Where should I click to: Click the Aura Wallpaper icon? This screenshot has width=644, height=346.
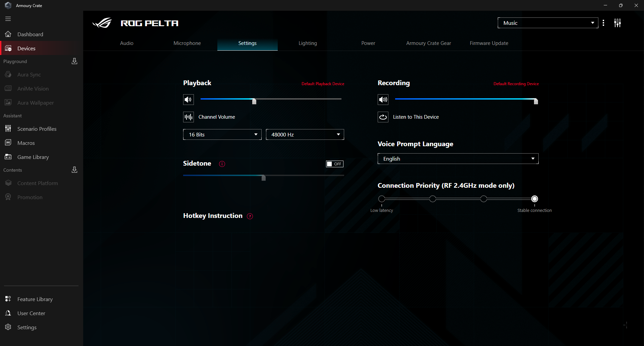coord(8,103)
